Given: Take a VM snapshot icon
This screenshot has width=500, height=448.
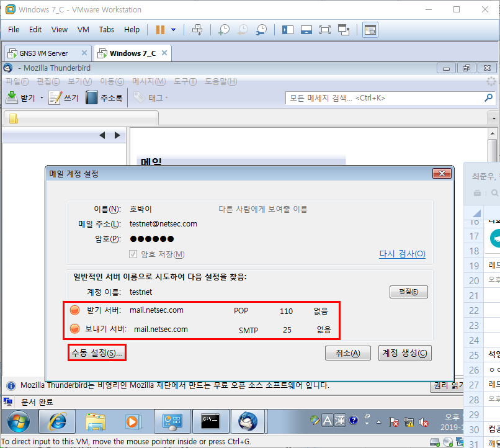Looking at the screenshot, I should pyautogui.click(x=224, y=30).
